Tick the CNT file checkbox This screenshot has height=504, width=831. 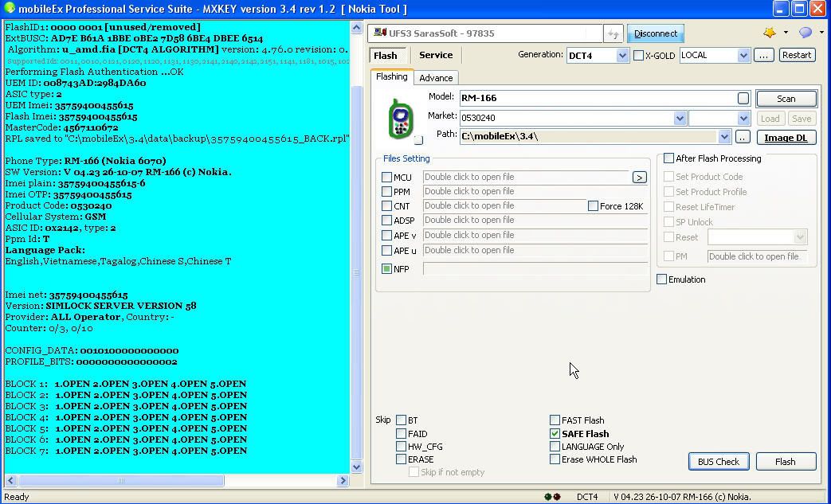[x=387, y=206]
